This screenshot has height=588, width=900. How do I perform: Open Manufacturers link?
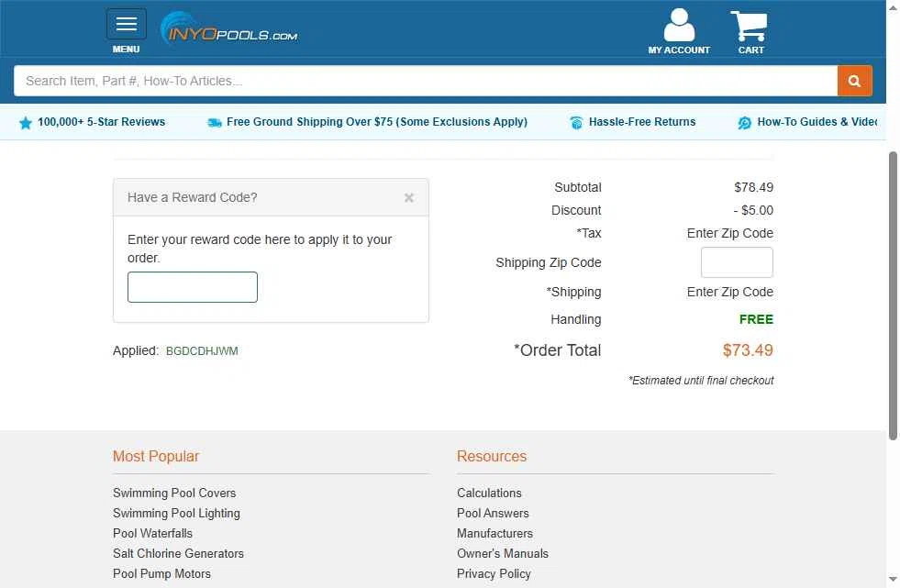(x=494, y=534)
